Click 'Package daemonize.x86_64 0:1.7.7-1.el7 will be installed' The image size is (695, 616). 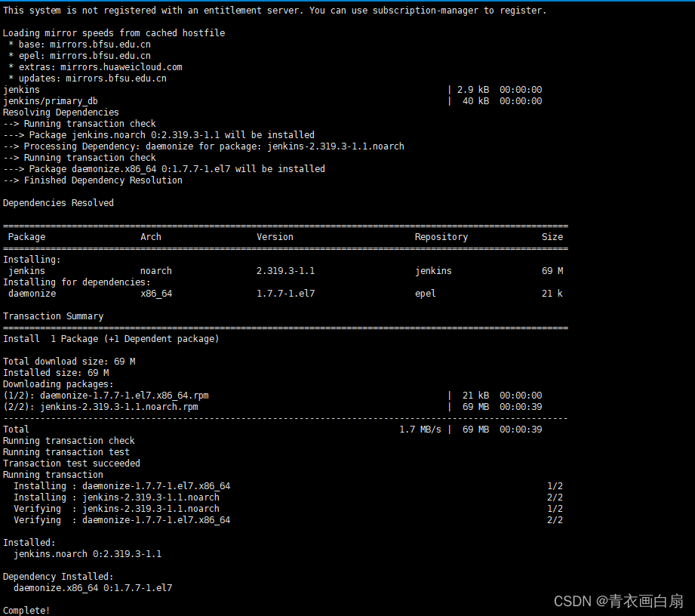click(x=177, y=169)
